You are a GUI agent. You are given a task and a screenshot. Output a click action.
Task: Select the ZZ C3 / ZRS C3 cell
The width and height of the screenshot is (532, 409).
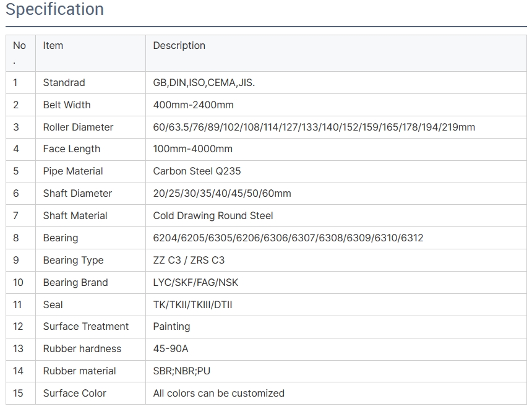pos(189,260)
